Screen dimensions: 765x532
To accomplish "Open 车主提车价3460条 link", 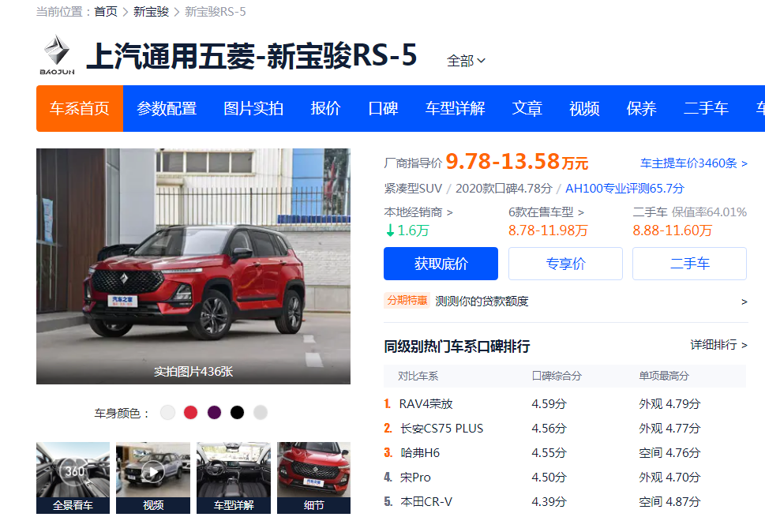I will pyautogui.click(x=694, y=163).
